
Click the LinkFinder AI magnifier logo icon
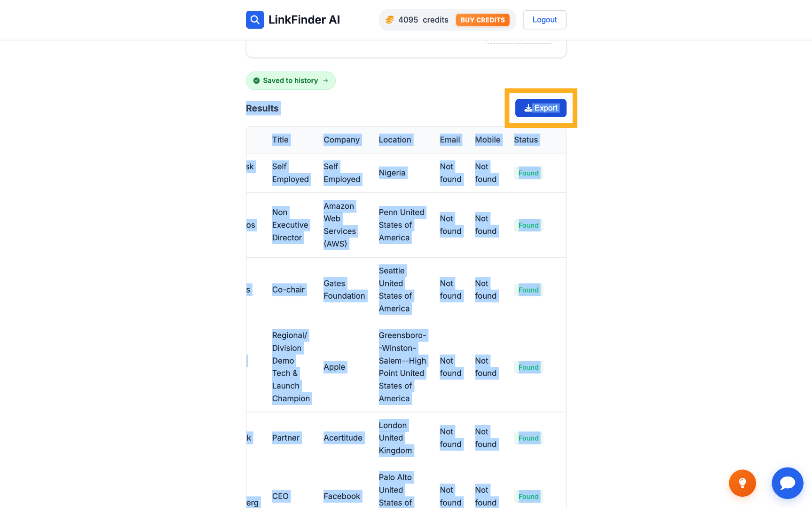click(255, 20)
